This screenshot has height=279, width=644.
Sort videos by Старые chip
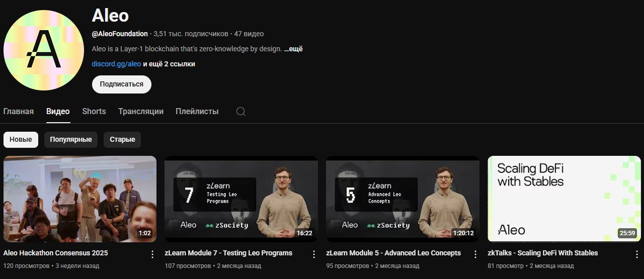[122, 139]
